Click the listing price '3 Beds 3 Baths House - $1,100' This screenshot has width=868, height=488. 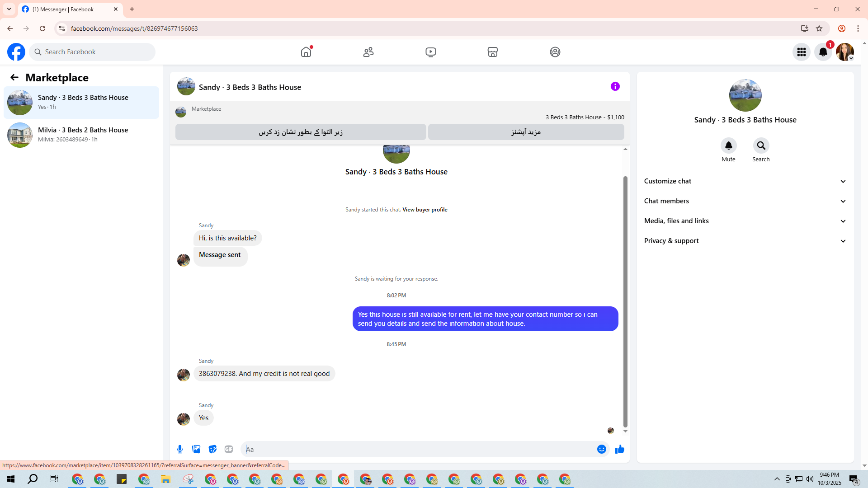585,117
